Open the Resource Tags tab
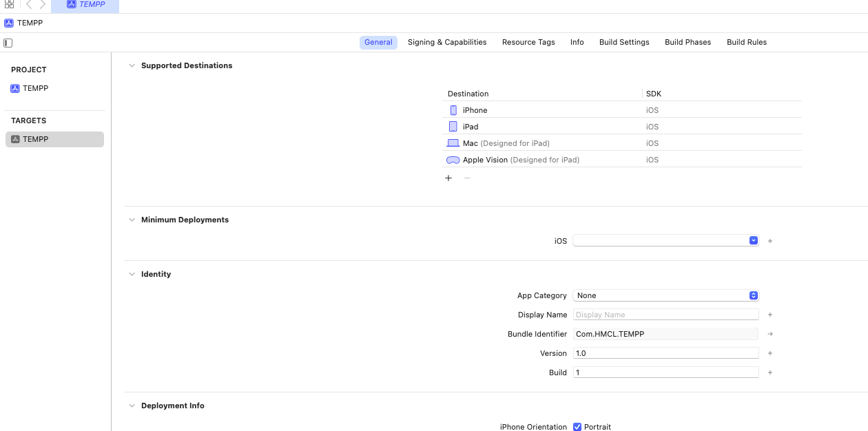Screen dimensions: 868x431 [x=528, y=42]
